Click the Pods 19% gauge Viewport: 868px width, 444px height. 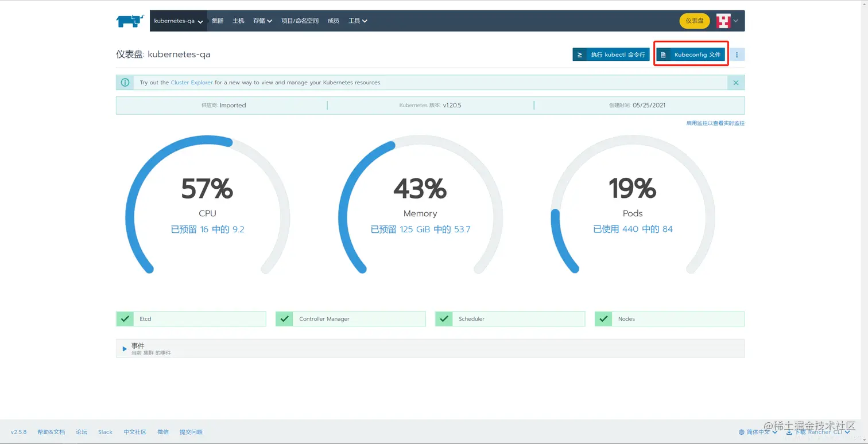(633, 205)
